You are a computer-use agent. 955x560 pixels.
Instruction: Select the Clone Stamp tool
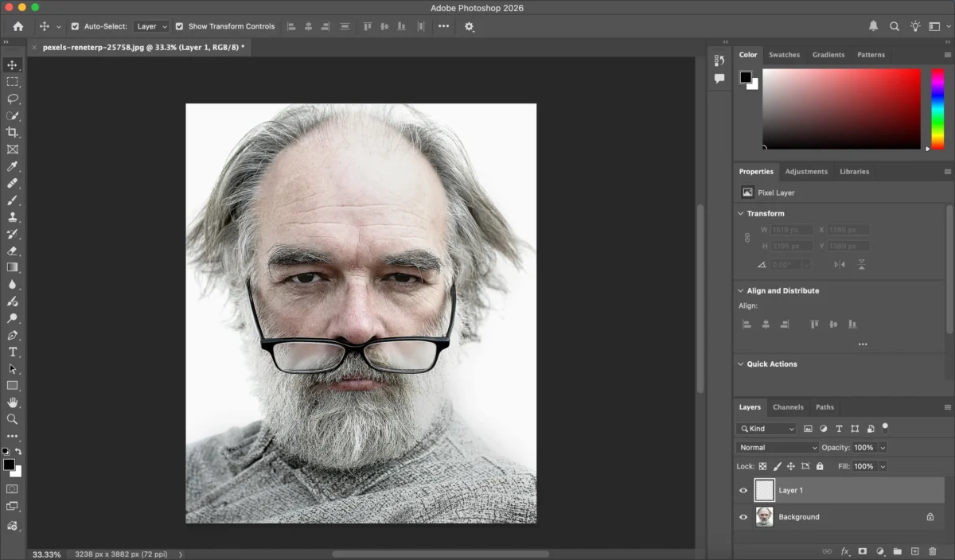(12, 216)
